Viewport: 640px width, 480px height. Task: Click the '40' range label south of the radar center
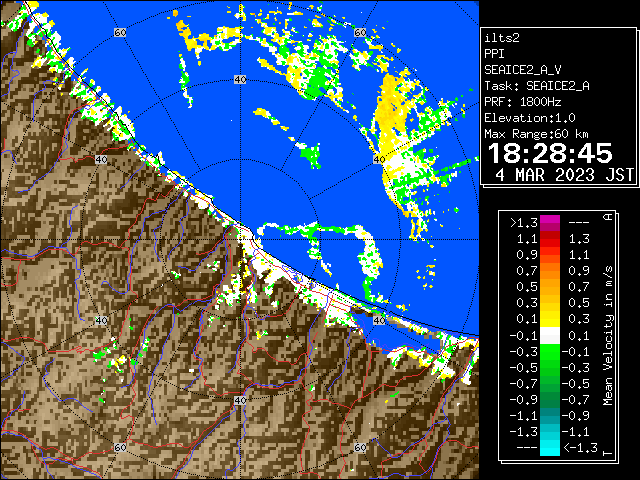pyautogui.click(x=240, y=400)
